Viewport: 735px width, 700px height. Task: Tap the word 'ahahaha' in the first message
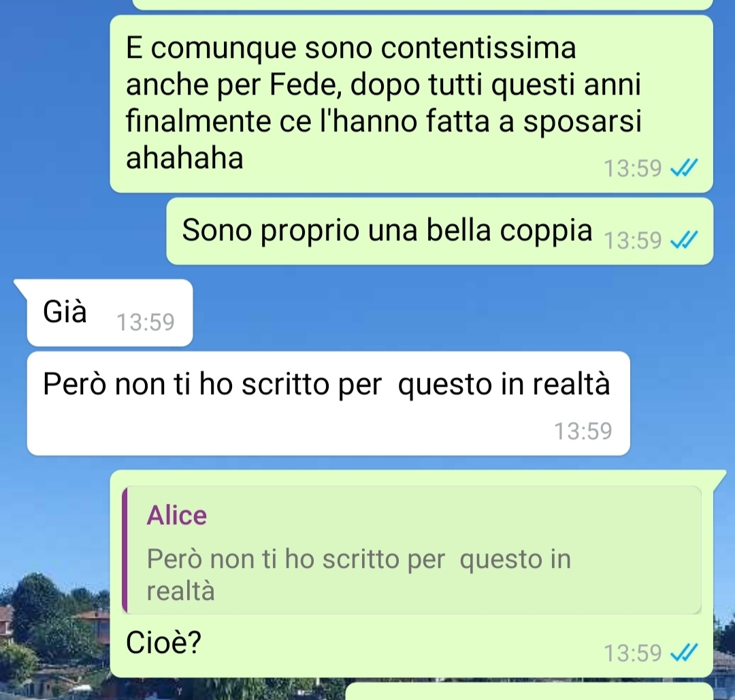[184, 157]
